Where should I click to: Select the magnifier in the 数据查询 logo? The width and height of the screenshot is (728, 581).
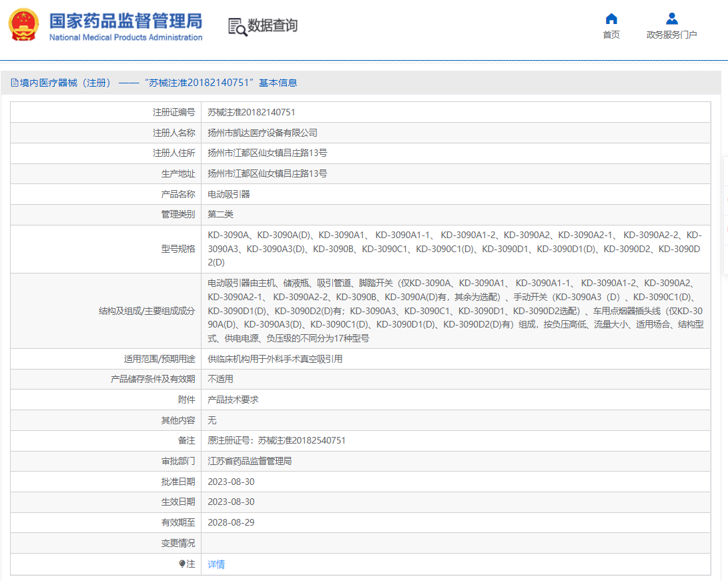point(240,30)
